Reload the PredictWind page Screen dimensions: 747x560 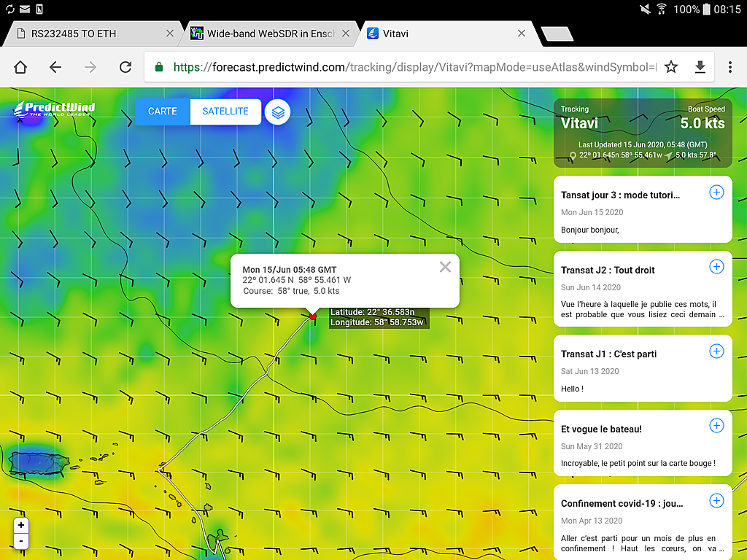pyautogui.click(x=125, y=67)
